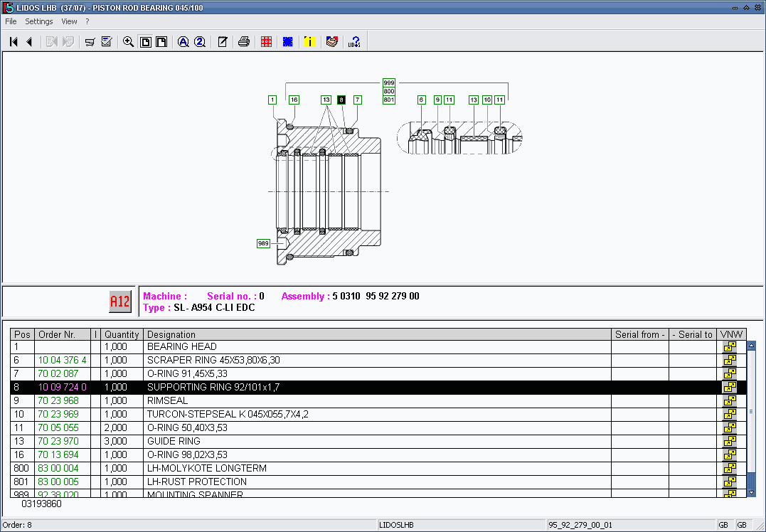Click order number 10 04 376 4
766x532 pixels.
coord(63,361)
